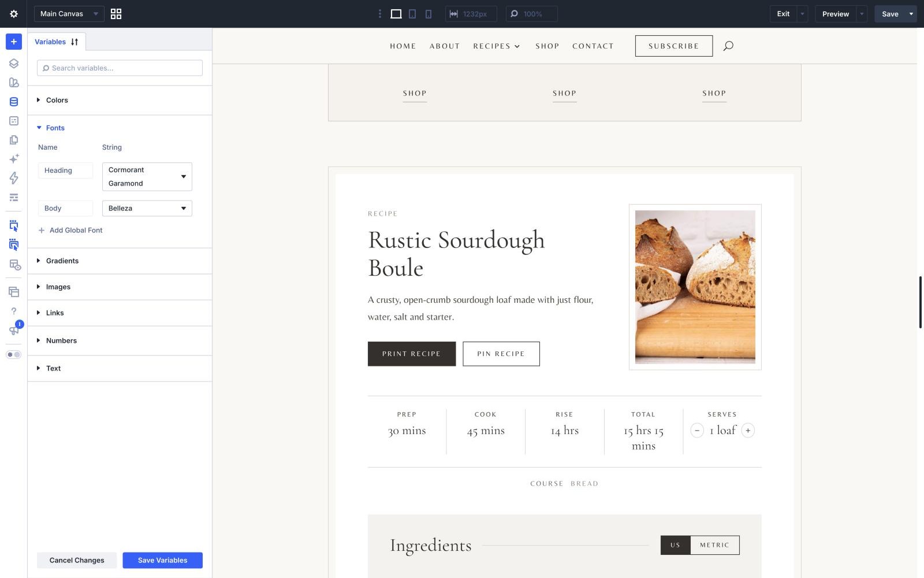Screen dimensions: 924x578
Task: Open the form/presets icon in sidebar
Action: [14, 121]
